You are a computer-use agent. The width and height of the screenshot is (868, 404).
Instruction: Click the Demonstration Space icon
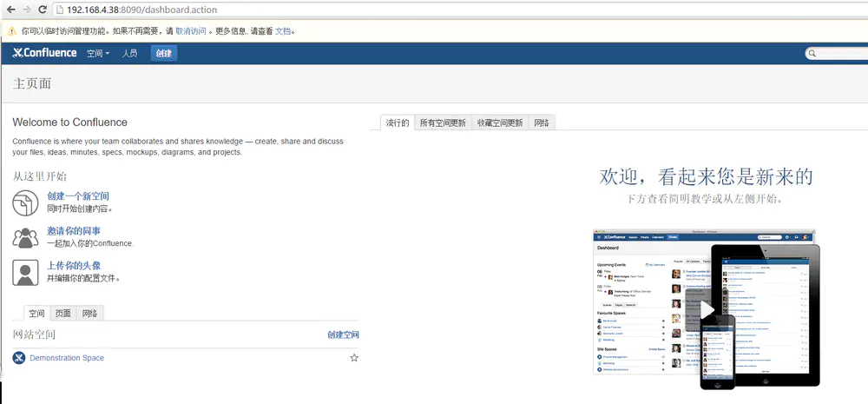point(19,358)
